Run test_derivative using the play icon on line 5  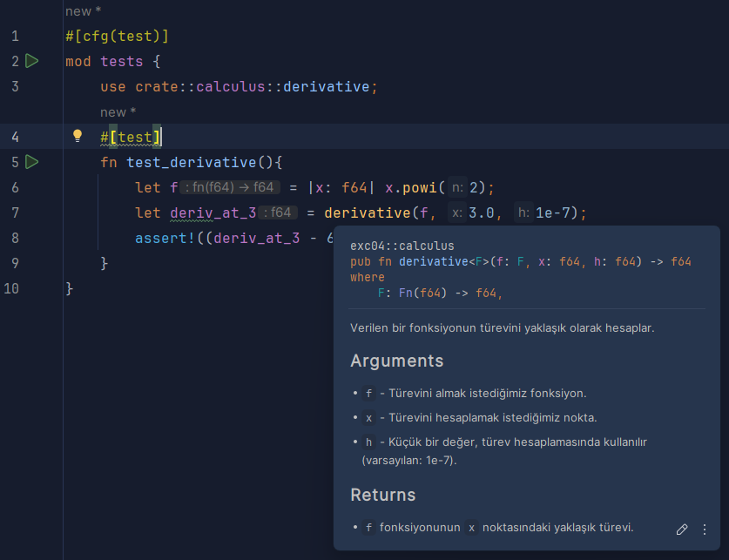click(x=32, y=162)
